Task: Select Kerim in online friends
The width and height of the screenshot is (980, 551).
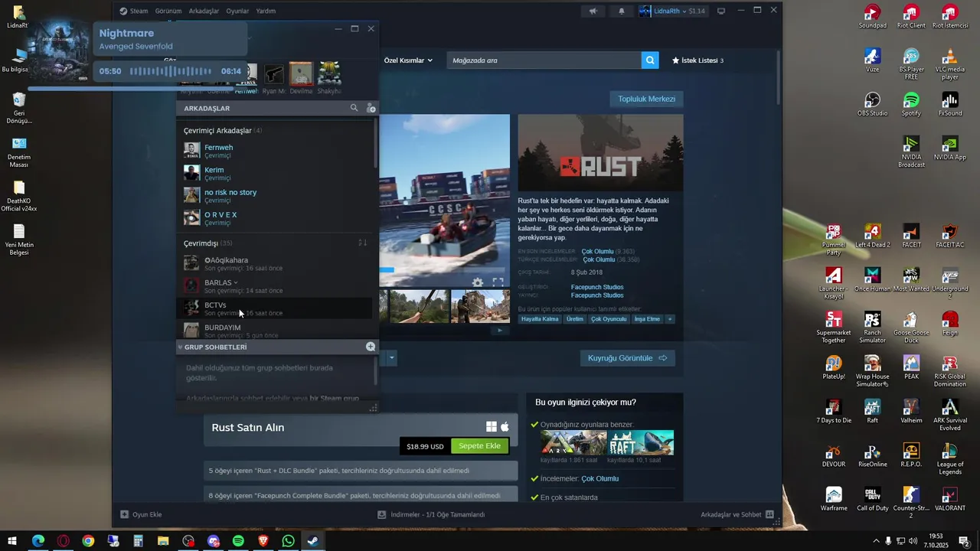Action: pos(277,173)
